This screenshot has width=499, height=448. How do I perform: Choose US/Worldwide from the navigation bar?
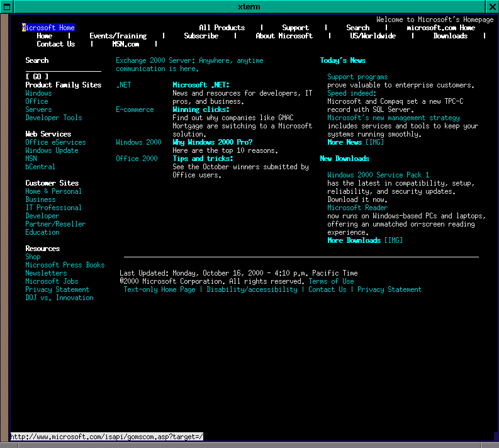point(373,36)
